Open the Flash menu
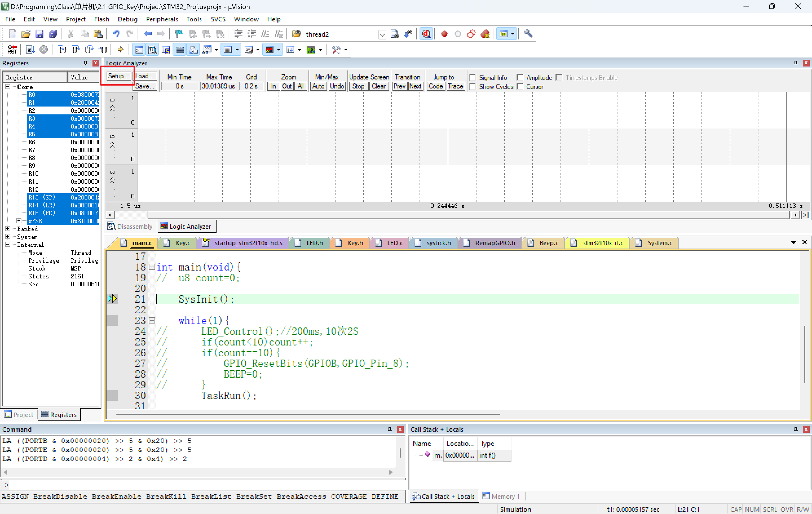The height and width of the screenshot is (514, 812). [x=101, y=19]
